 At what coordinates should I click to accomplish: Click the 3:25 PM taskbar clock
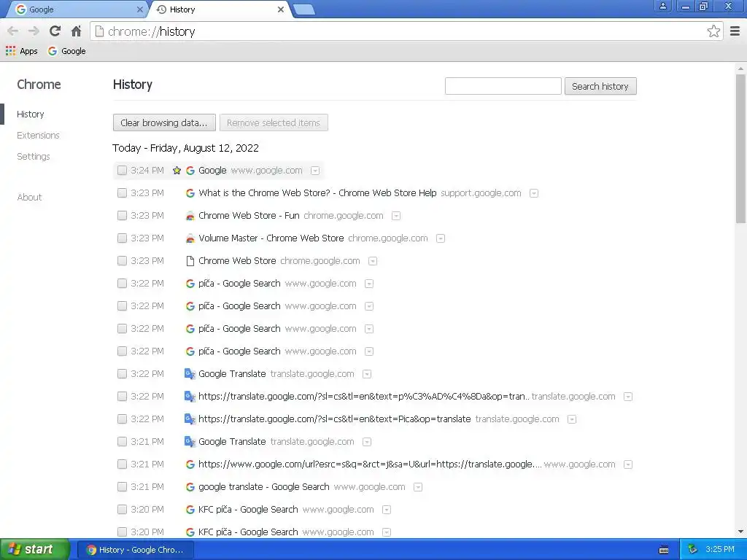click(x=720, y=549)
